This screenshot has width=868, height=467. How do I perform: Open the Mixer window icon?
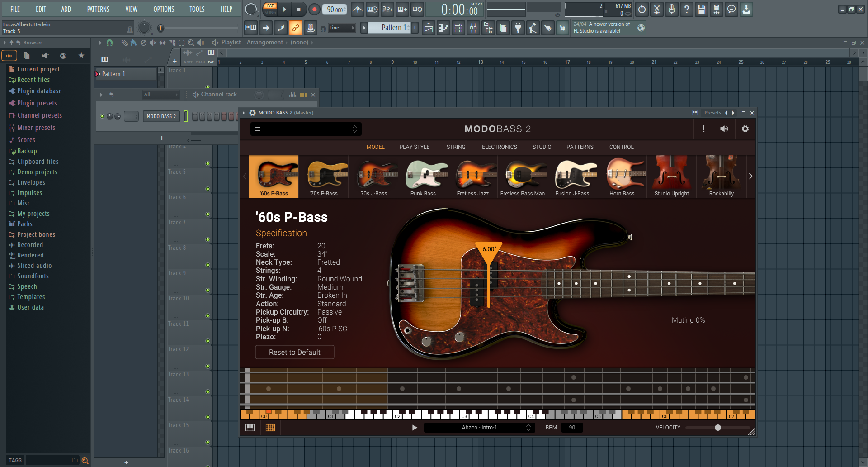[473, 28]
